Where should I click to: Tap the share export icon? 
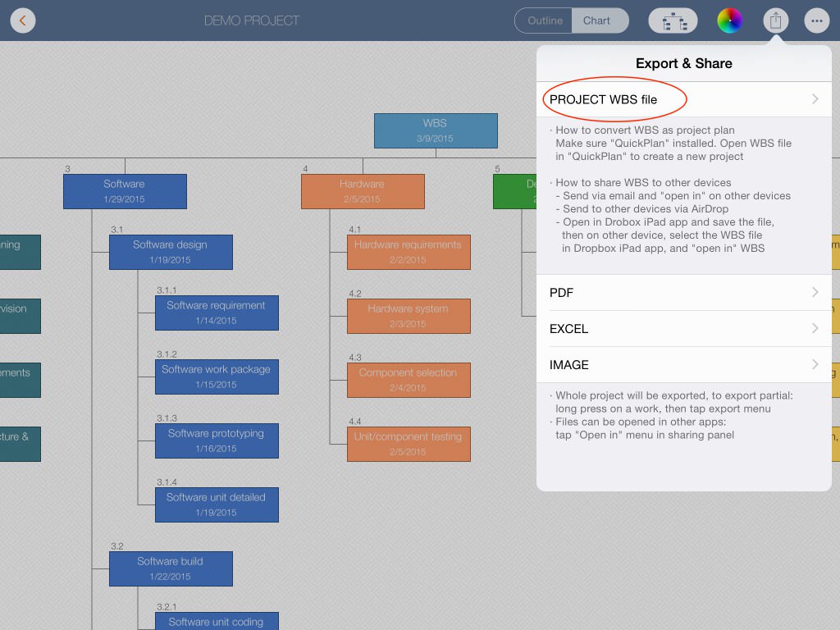775,21
